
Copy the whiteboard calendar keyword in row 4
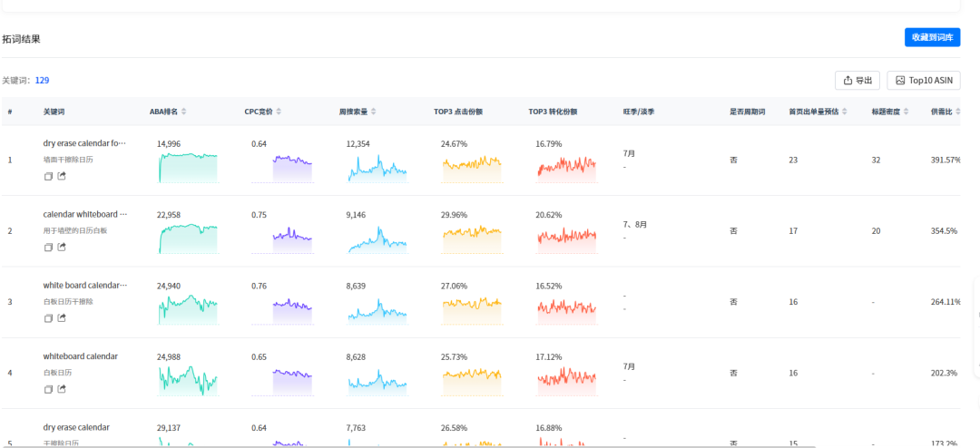[x=49, y=389]
